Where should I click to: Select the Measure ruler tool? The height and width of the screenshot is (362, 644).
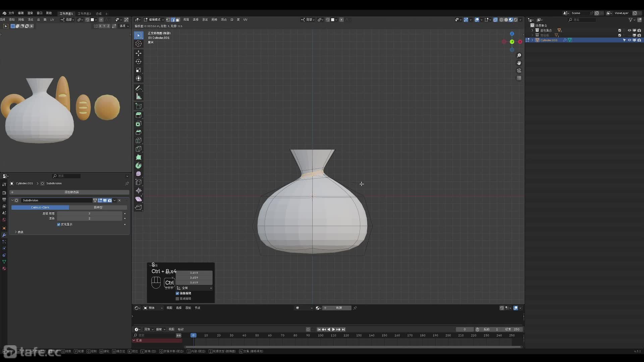(139, 97)
